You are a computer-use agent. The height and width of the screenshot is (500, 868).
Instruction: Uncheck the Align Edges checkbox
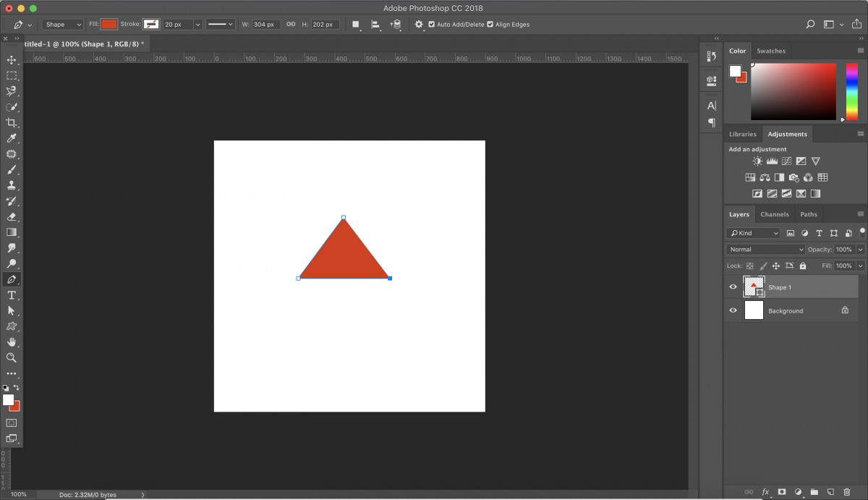coord(490,25)
